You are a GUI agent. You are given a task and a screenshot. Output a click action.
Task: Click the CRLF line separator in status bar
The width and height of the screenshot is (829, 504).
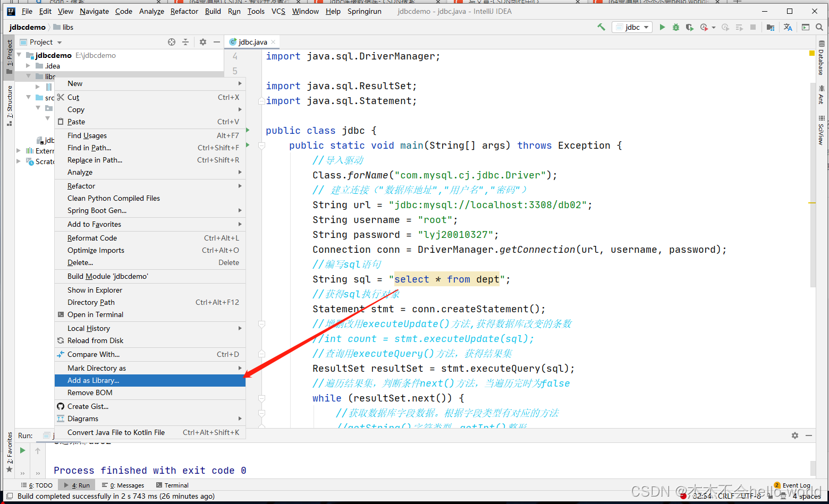click(x=726, y=496)
